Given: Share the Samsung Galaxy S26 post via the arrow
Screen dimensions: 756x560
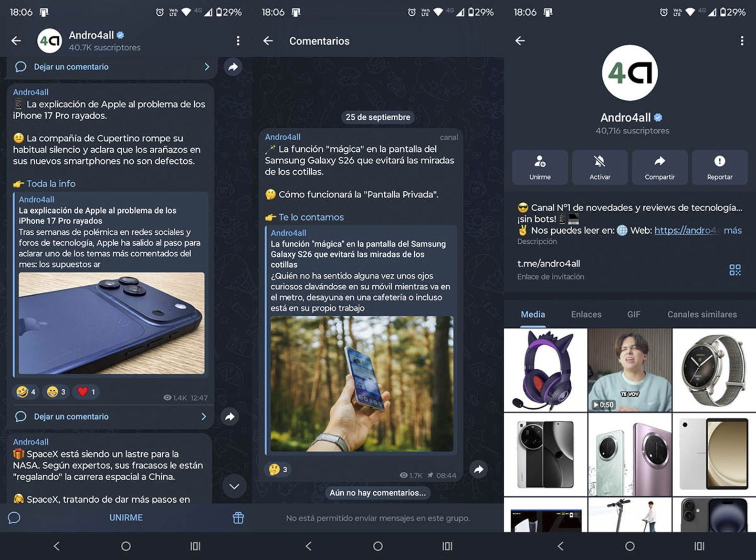Looking at the screenshot, I should click(x=479, y=470).
